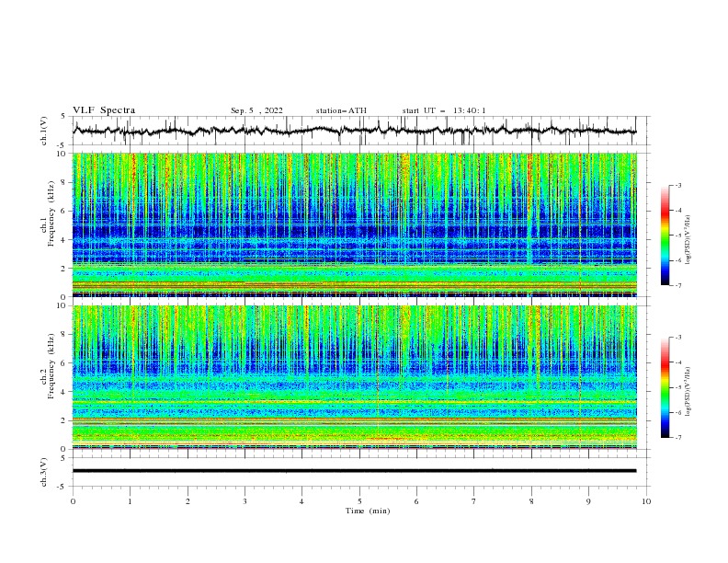
Task: Click inside the ch.2 spectrogram panel
Action: pyautogui.click(x=354, y=377)
